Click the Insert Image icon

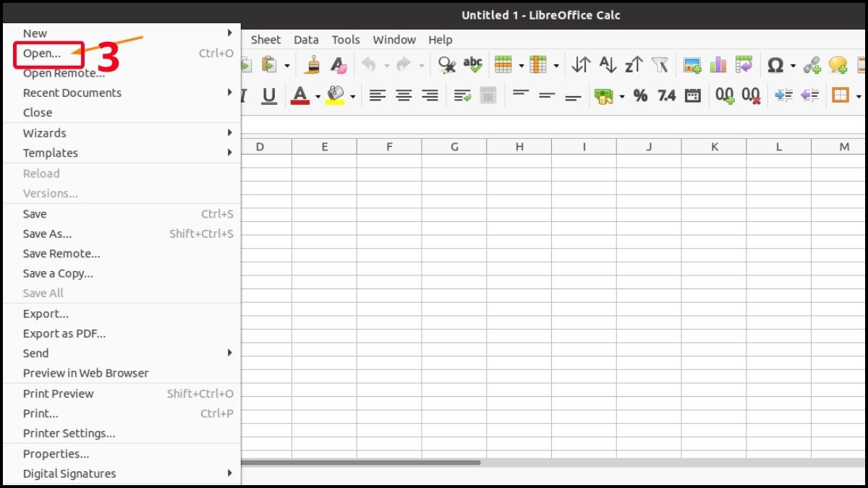tap(692, 65)
